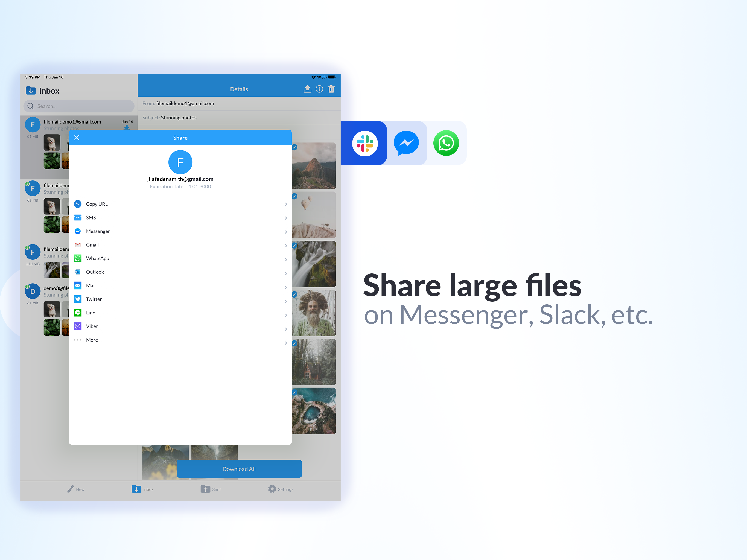Image resolution: width=747 pixels, height=560 pixels.
Task: Click the Viber icon in share list
Action: click(x=78, y=326)
